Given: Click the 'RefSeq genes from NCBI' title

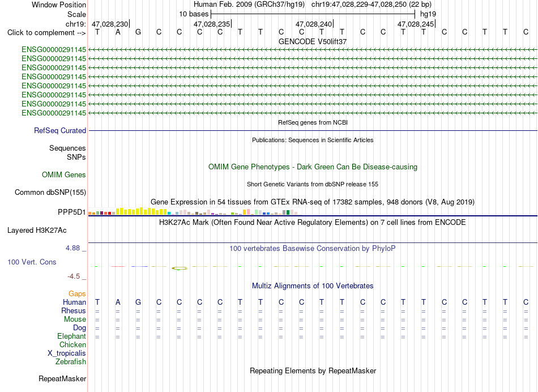Looking at the screenshot, I should [313, 122].
